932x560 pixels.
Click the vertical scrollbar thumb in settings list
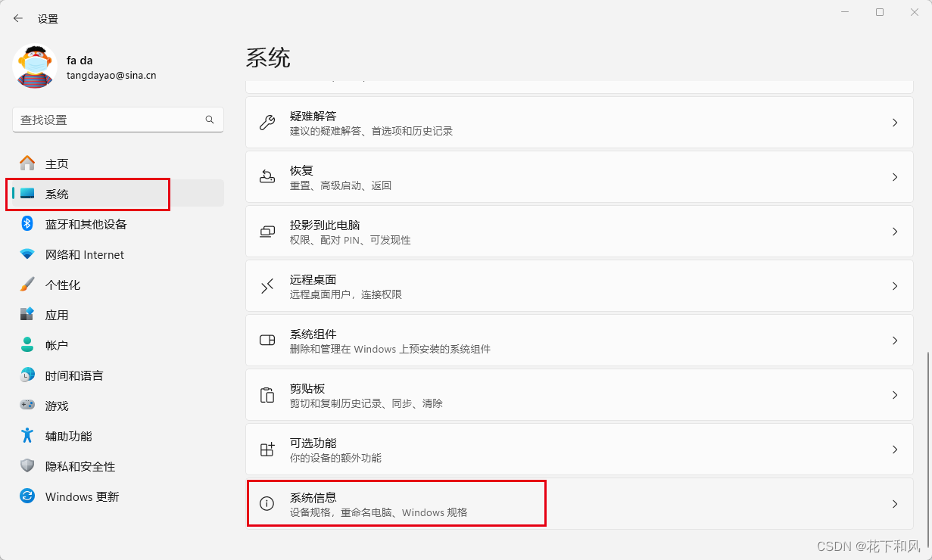pyautogui.click(x=927, y=440)
